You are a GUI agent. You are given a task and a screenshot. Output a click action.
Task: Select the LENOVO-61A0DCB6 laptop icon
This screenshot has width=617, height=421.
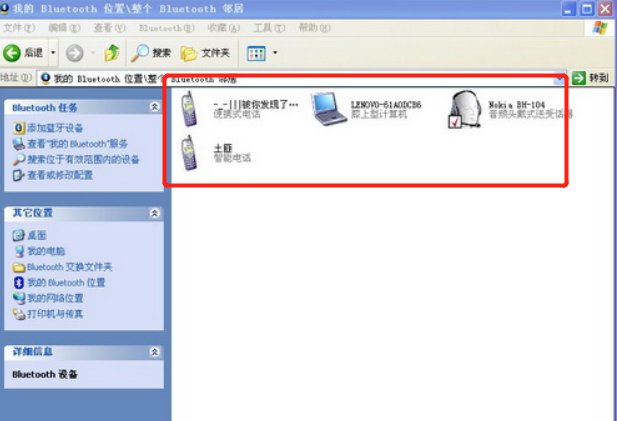coord(329,109)
